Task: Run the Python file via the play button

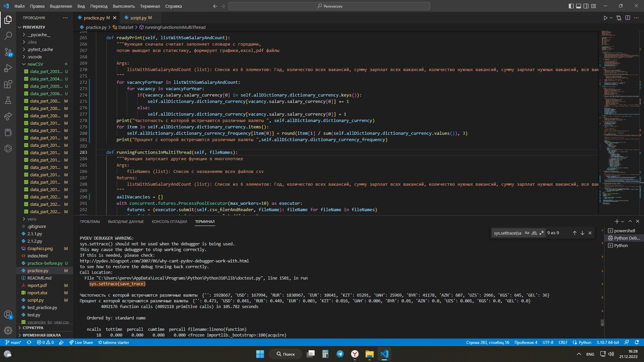Action: click(x=605, y=18)
